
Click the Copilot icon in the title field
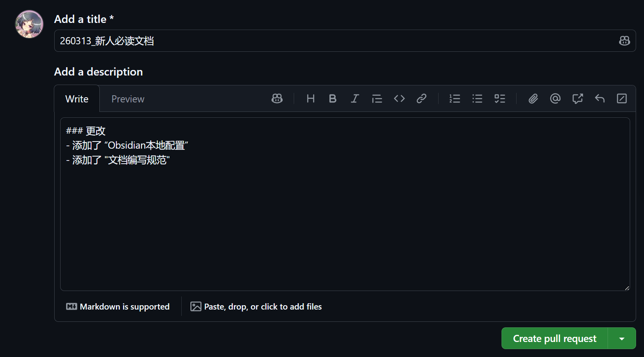(x=624, y=41)
